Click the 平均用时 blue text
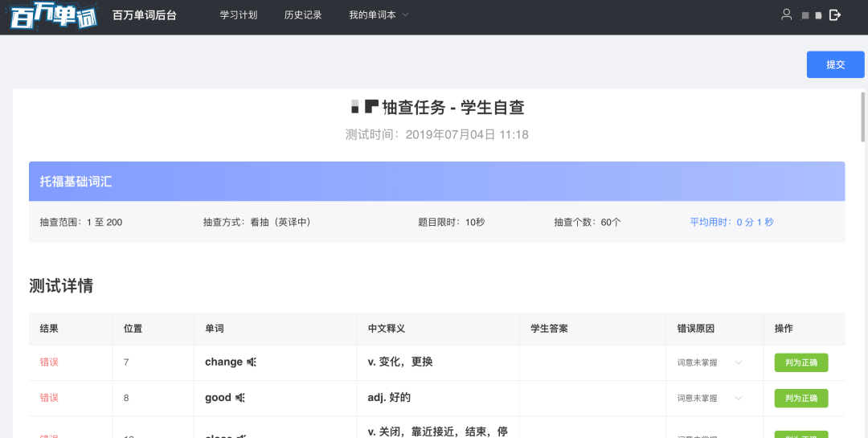 [x=731, y=222]
